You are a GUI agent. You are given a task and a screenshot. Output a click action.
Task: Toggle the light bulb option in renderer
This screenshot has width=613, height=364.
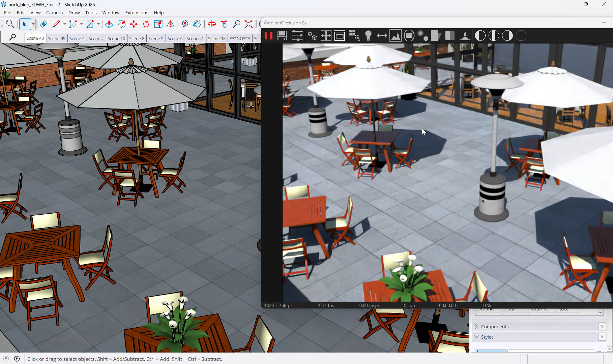pos(368,36)
